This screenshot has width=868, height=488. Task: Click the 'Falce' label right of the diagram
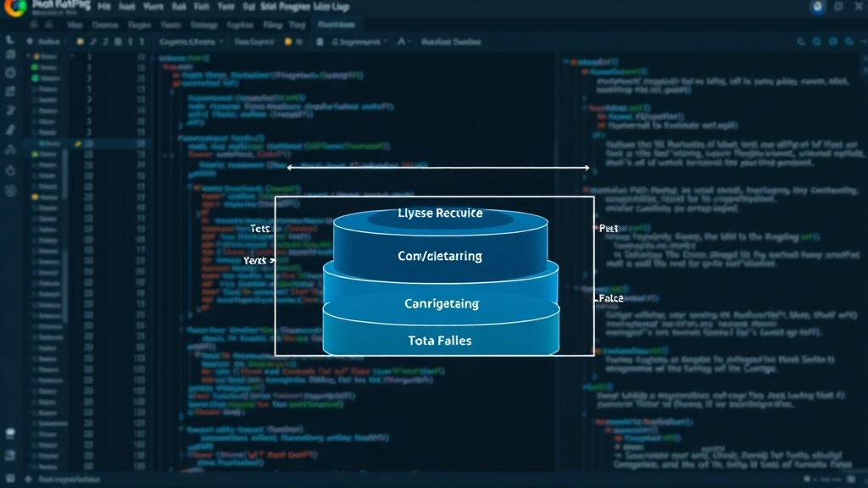coord(611,298)
